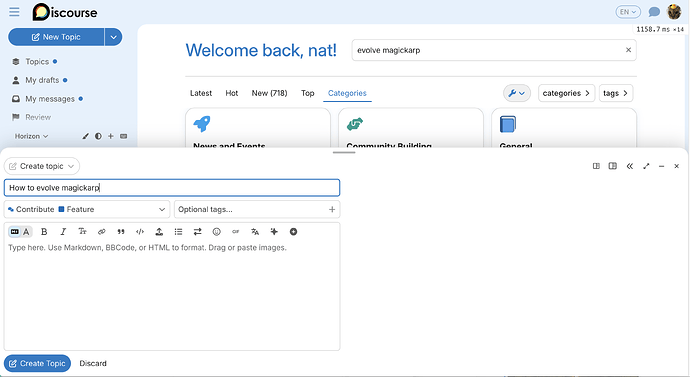Open the plus-circle more options menu
This screenshot has height=377, width=690.
coord(293,232)
